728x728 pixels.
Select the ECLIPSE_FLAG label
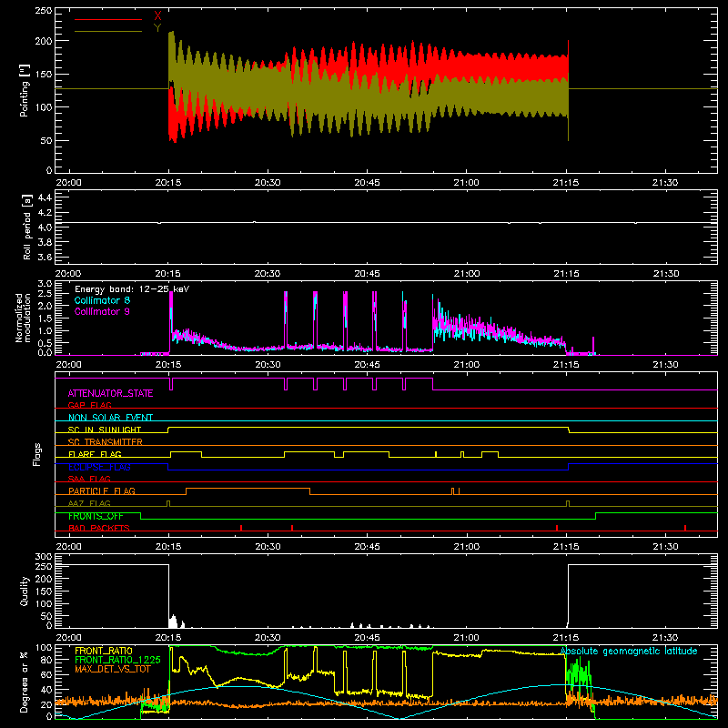[x=99, y=467]
